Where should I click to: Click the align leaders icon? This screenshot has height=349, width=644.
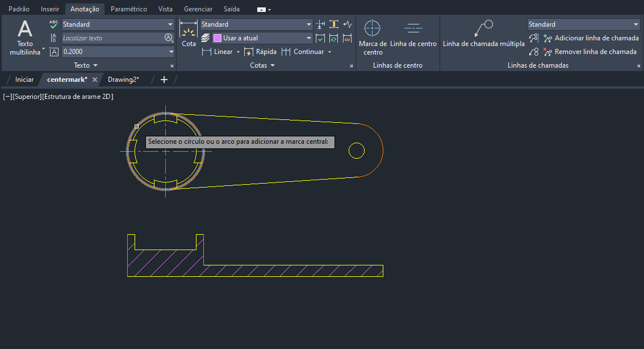tap(533, 38)
